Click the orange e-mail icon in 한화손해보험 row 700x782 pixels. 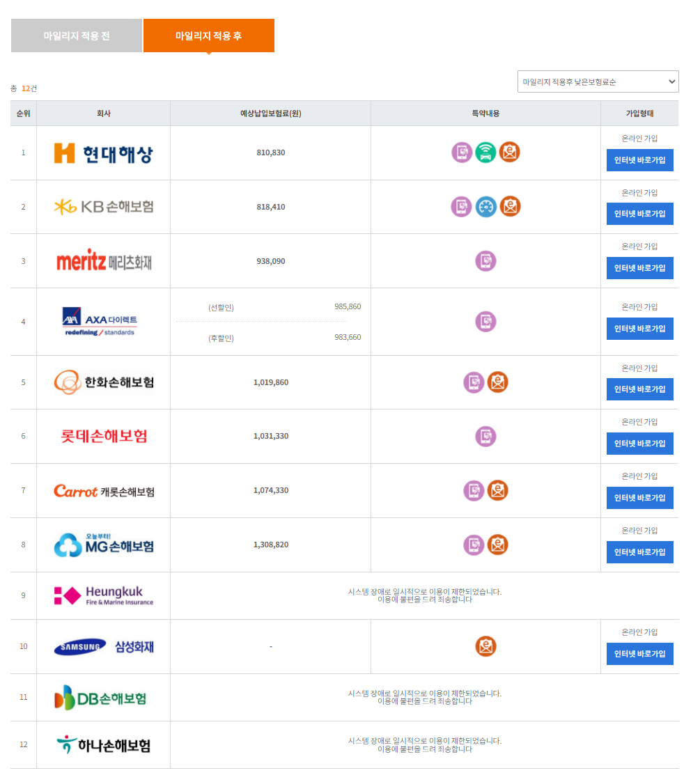pyautogui.click(x=497, y=382)
